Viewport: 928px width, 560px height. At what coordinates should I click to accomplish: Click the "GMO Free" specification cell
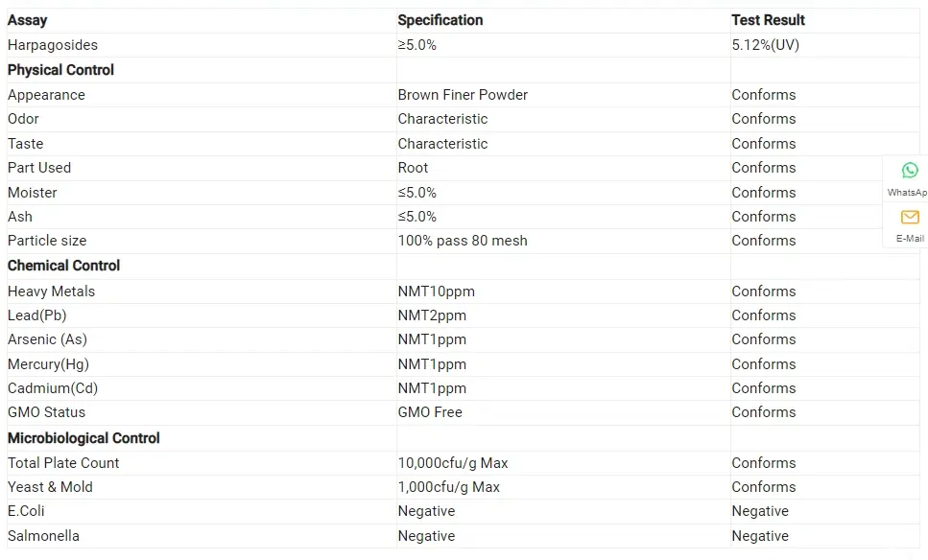tap(430, 412)
